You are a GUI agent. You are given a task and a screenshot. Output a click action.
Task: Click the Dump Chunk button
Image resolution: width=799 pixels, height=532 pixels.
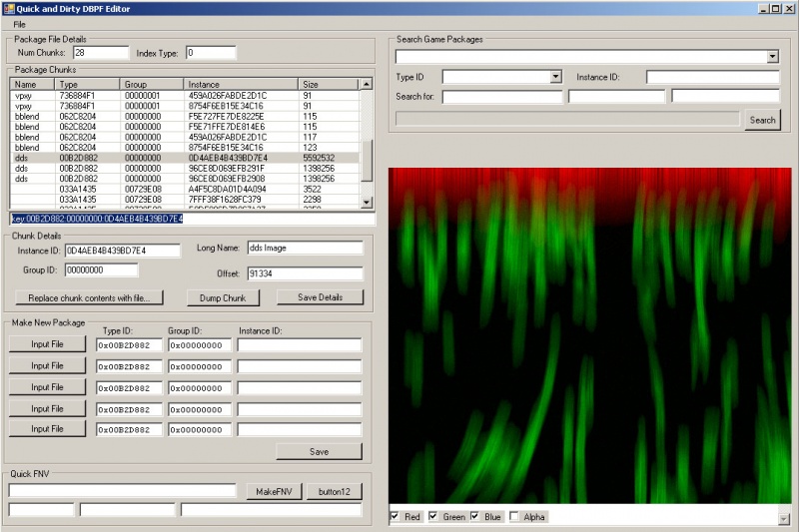(223, 297)
